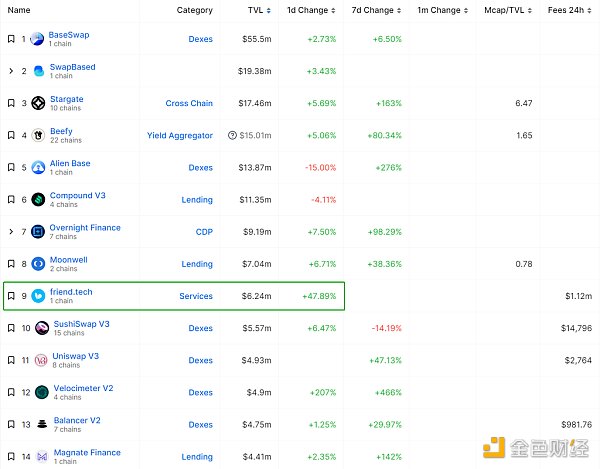Bookmark the Moonwell row

click(x=11, y=264)
